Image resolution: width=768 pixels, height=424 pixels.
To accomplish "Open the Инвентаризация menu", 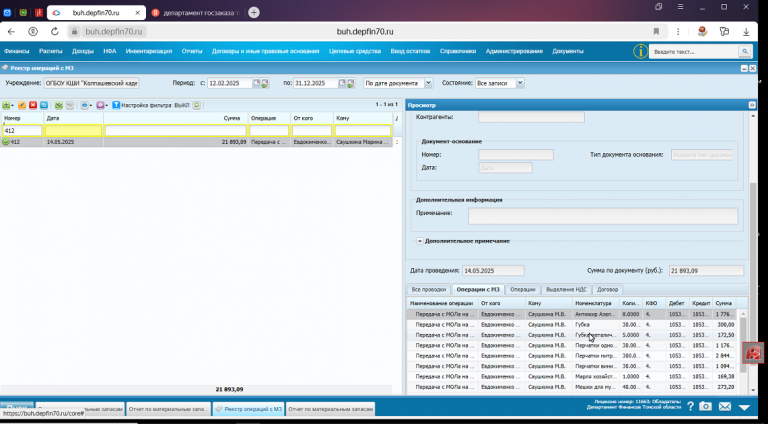I will [149, 51].
